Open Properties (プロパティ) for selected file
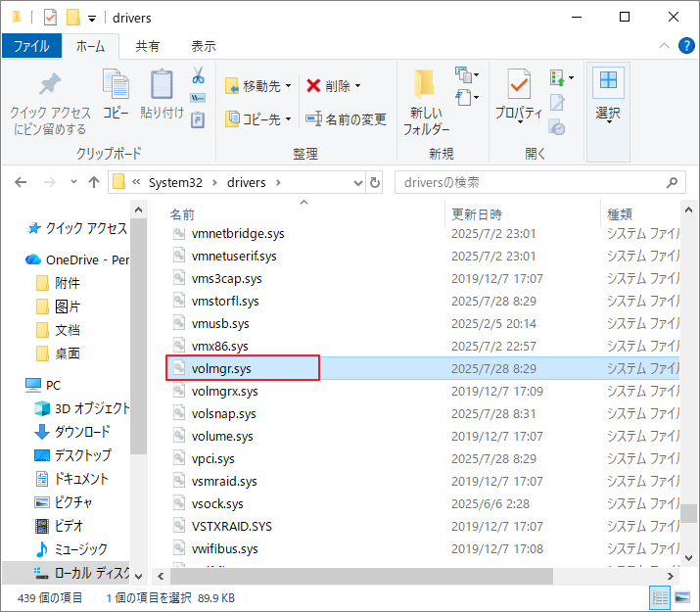Viewport: 700px width, 612px height. (x=519, y=96)
